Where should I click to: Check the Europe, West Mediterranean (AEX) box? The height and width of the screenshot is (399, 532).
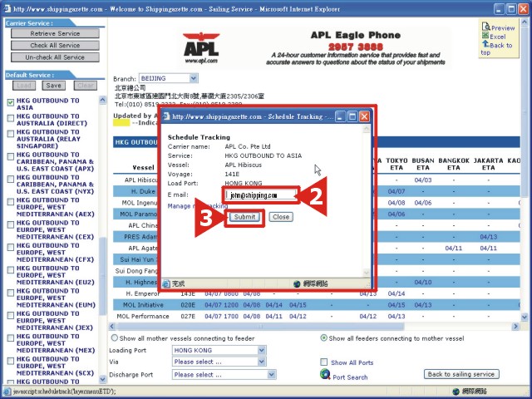[x=11, y=202]
